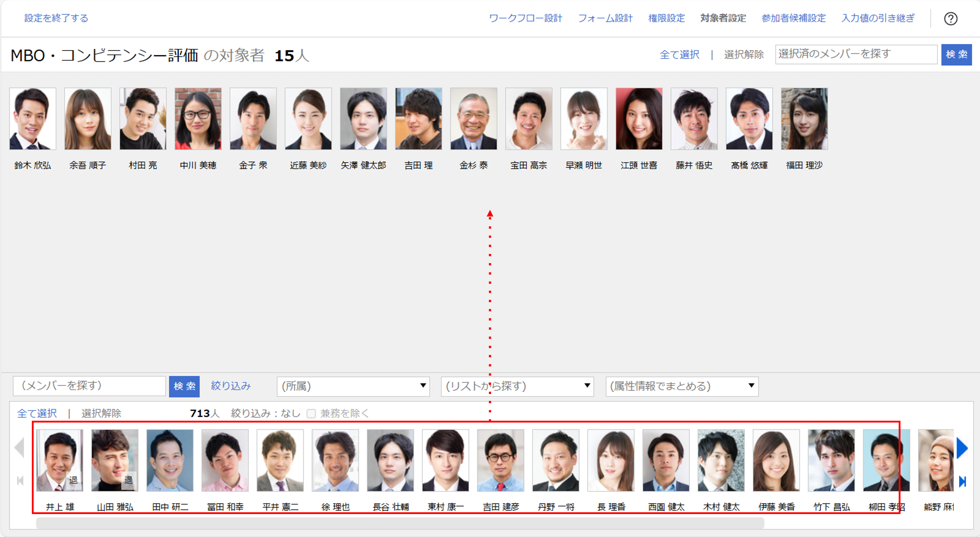Switch to 権限設定 tab
The width and height of the screenshot is (980, 537).
pyautogui.click(x=666, y=18)
